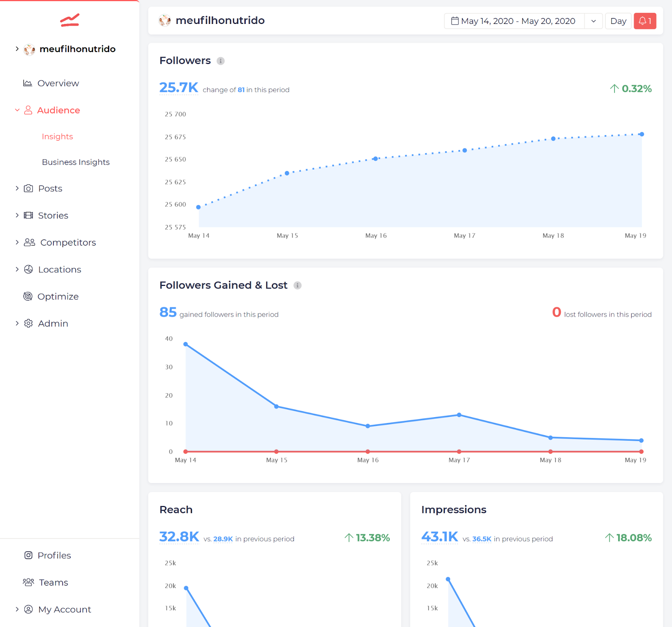Expand the meufilhonutrido account chevron
This screenshot has height=627, width=672.
point(17,49)
